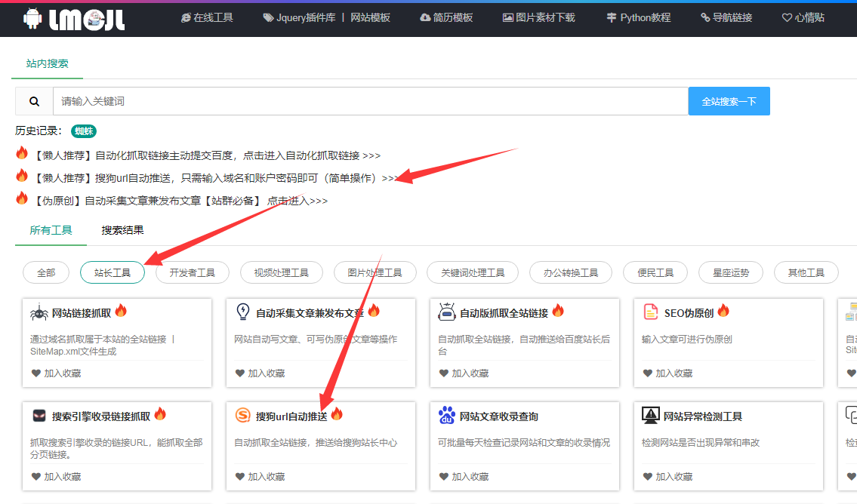Select the 站长工具 category filter
Viewport: 857px width, 504px height.
(x=112, y=272)
